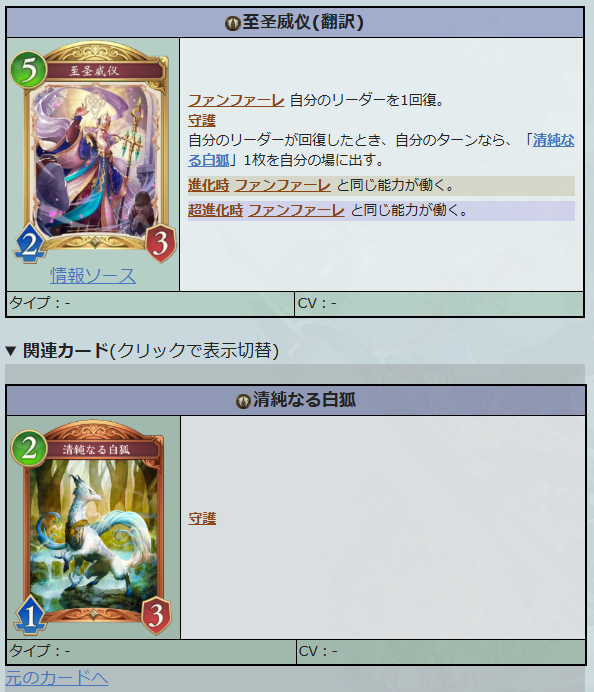Click the red defense 3 icon on 清純なる白狐
The width and height of the screenshot is (594, 692).
(156, 615)
